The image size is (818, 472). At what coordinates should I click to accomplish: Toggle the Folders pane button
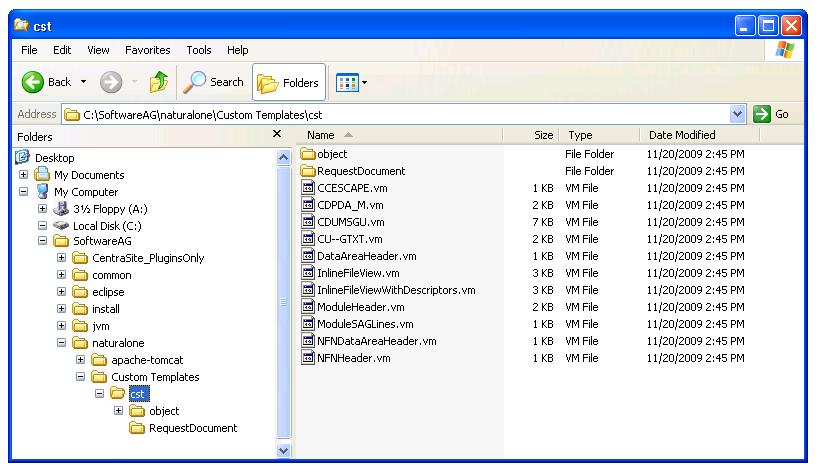[x=289, y=83]
